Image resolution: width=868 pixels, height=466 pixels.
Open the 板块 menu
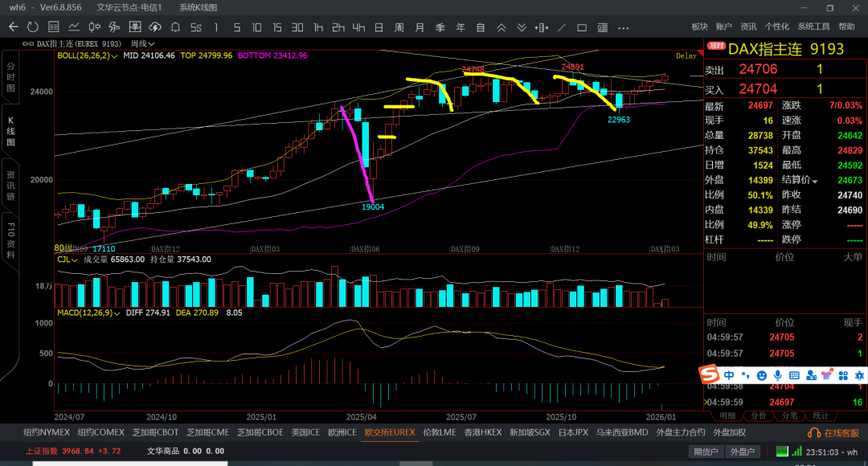[x=700, y=27]
